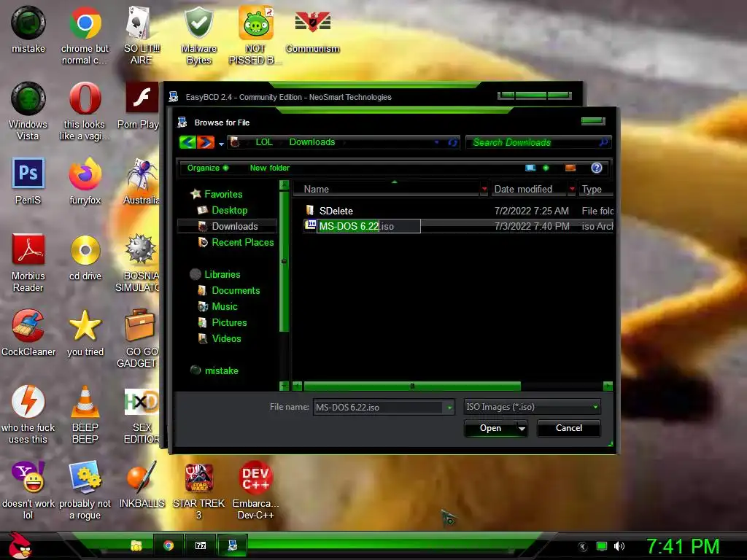Click the Forward arrow in Browse for File
This screenshot has height=560, width=747.
pyautogui.click(x=206, y=142)
